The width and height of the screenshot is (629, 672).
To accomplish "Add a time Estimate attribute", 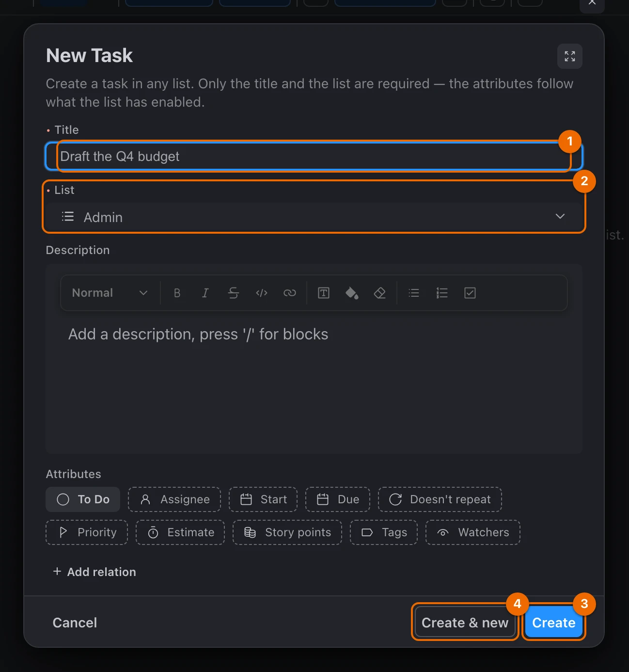I will 180,532.
